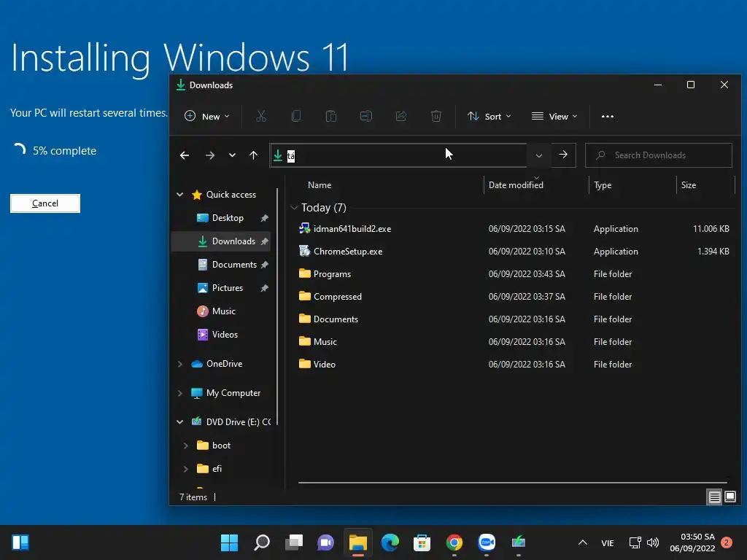This screenshot has width=747, height=560.
Task: Open the Chat app in taskbar
Action: pos(326,542)
